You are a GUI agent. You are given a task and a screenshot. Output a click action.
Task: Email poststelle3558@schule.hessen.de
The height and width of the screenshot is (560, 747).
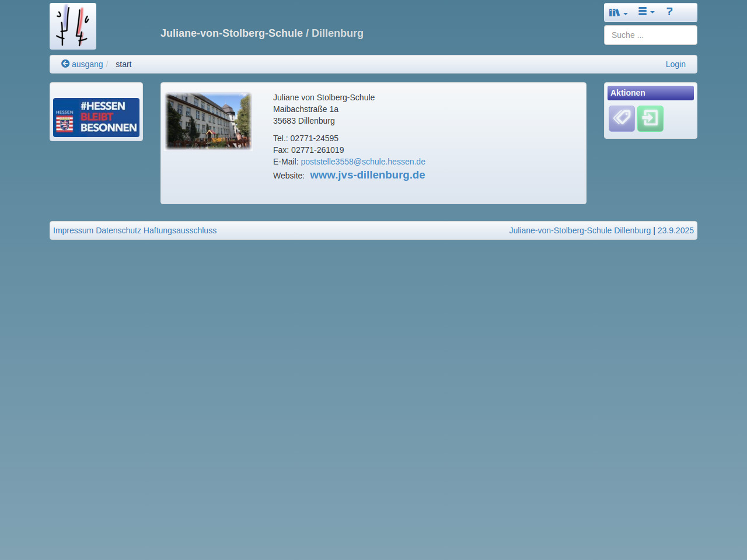click(x=363, y=162)
